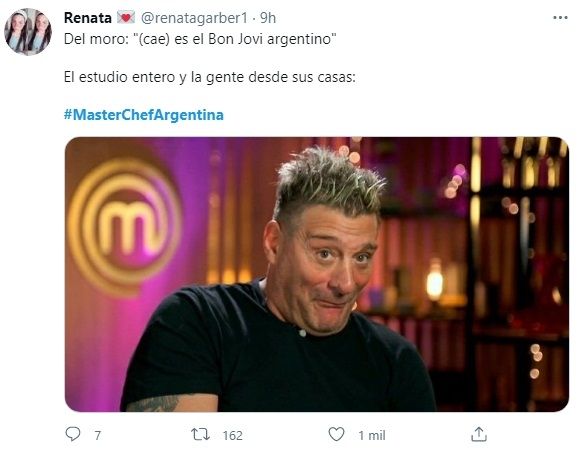The height and width of the screenshot is (454, 580).
Task: Click the retweet count showing 162
Action: pos(233,435)
